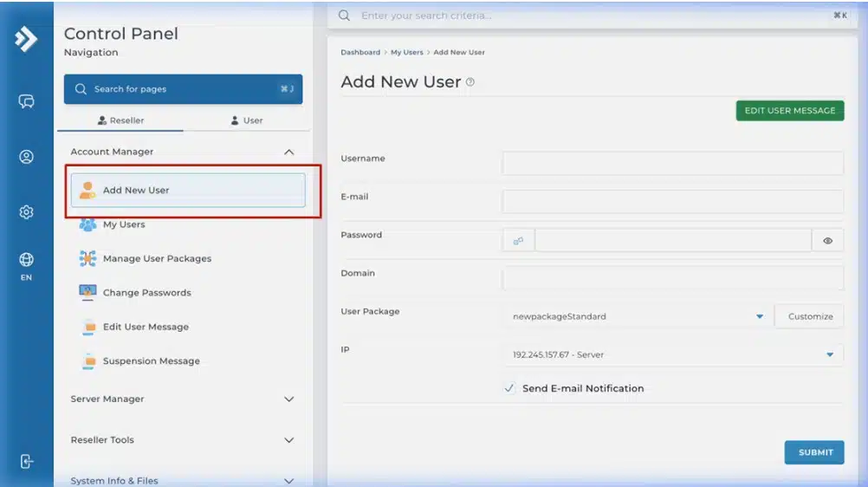Click the My Users group icon
The width and height of the screenshot is (868, 487).
tap(87, 224)
